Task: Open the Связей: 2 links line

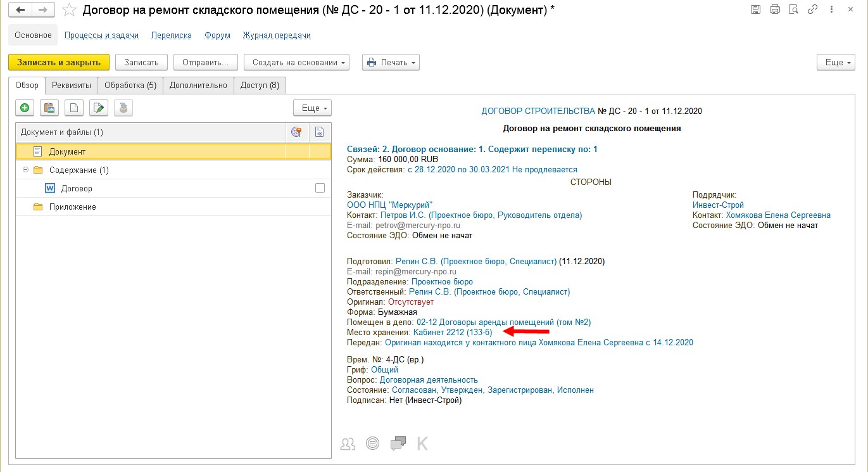Action: click(472, 150)
